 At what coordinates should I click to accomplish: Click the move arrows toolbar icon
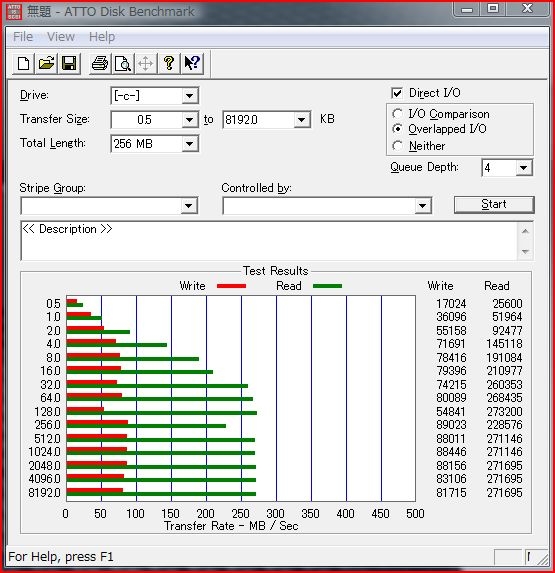[x=146, y=63]
